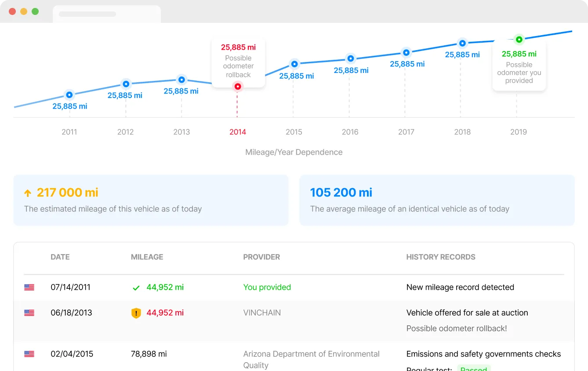
Task: Click the orange up arrow beside 217 000 mi
Action: tap(28, 193)
